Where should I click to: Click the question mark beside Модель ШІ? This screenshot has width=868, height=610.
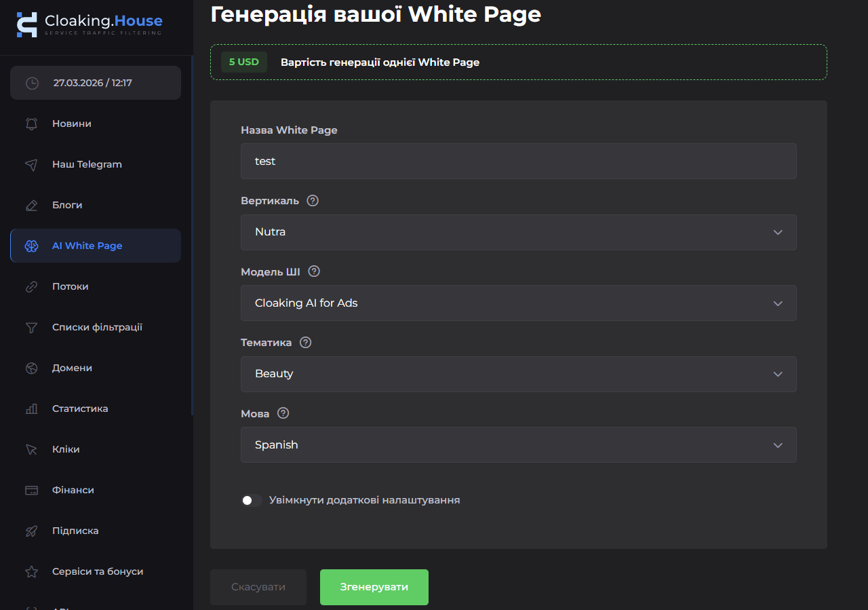tap(313, 271)
